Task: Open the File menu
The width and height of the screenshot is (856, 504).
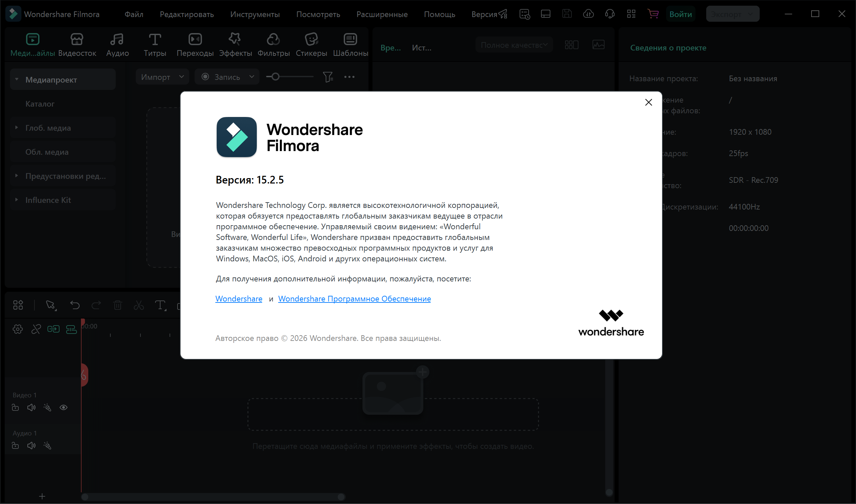Action: pos(134,14)
